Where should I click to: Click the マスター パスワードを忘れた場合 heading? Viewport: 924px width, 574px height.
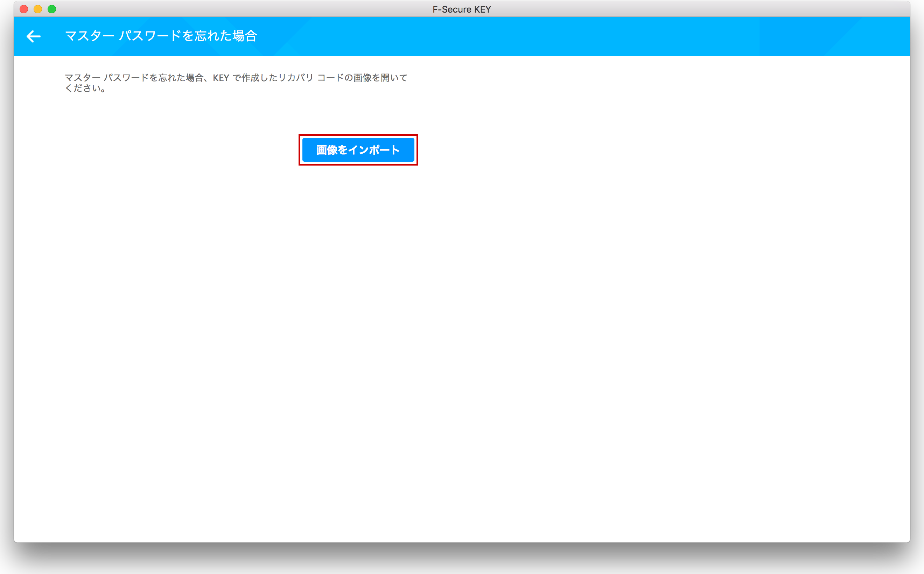pos(161,36)
